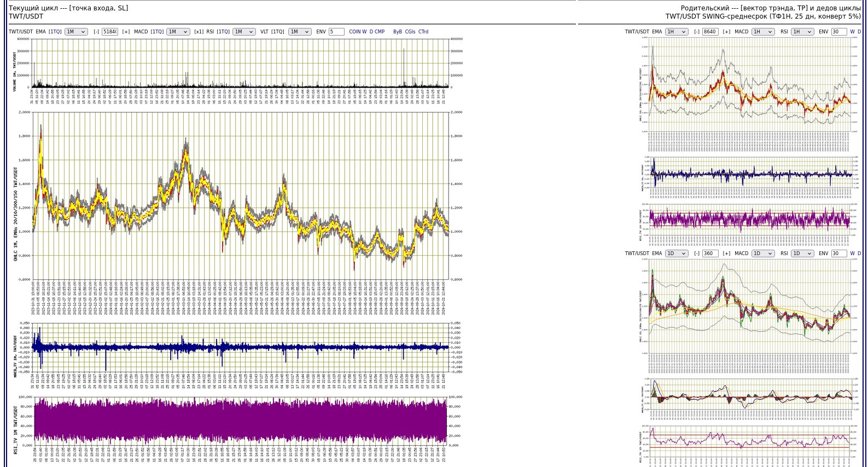Click the COIN link in main toolbar

point(355,32)
